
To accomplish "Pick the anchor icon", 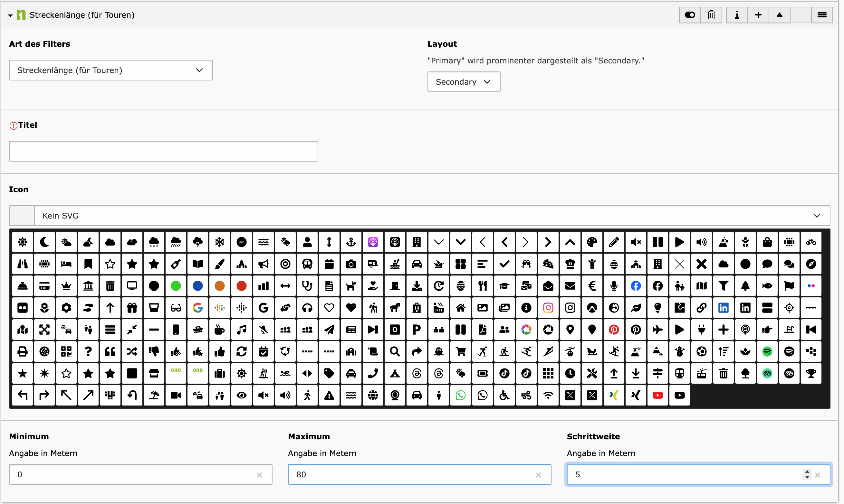I will coord(351,242).
